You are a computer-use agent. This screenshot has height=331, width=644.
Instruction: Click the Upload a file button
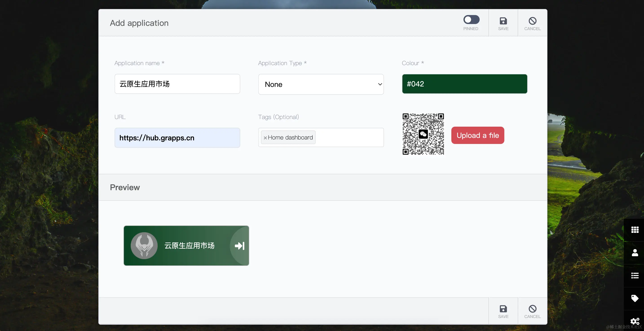pos(478,135)
